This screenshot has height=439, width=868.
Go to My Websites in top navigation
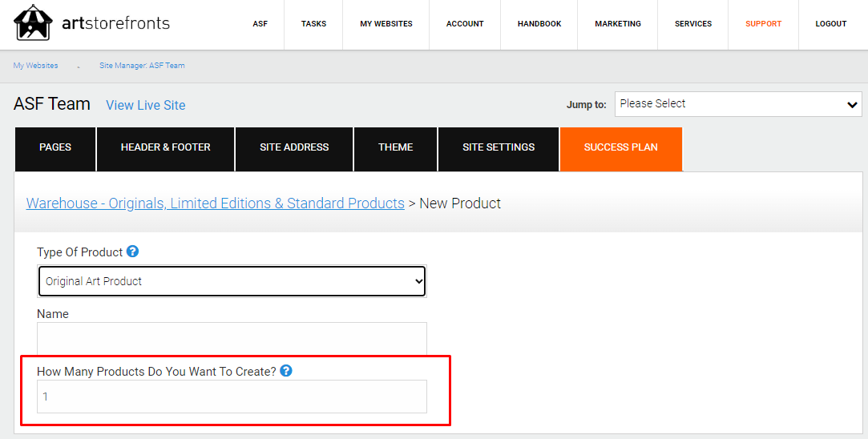386,24
